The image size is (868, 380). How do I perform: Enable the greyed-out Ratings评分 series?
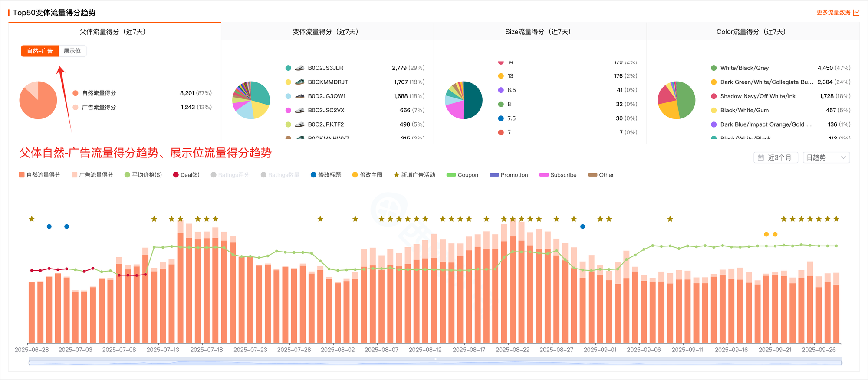[x=230, y=175]
